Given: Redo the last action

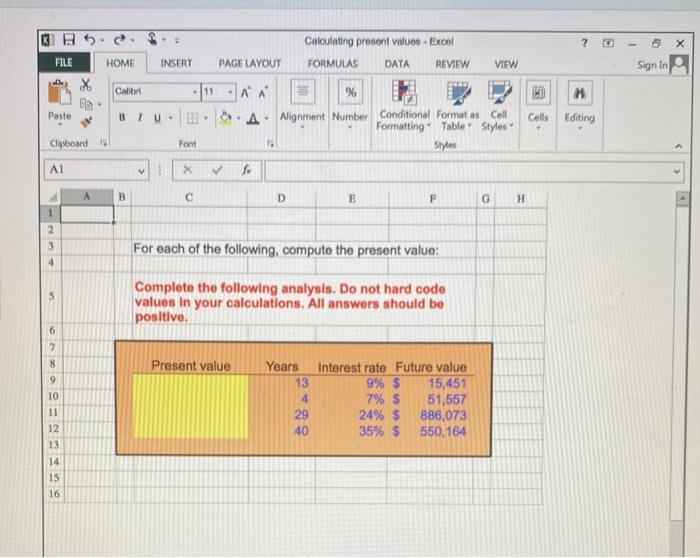Looking at the screenshot, I should click(x=120, y=40).
